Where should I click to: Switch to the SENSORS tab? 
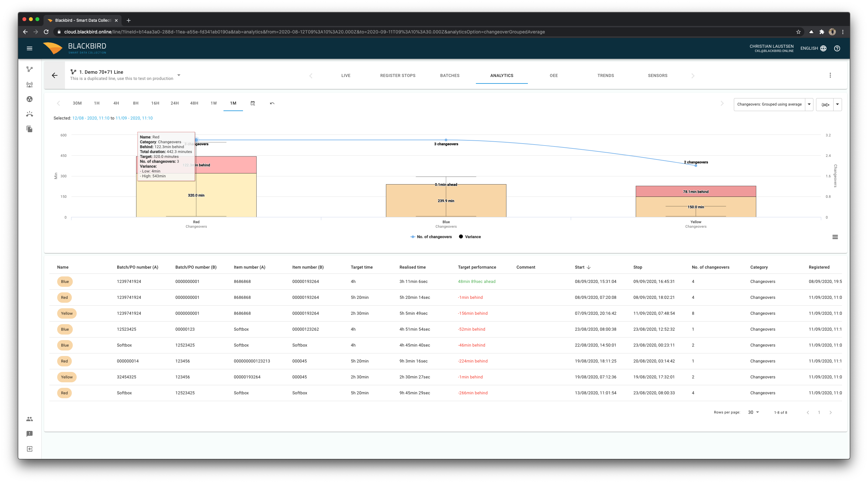click(657, 75)
